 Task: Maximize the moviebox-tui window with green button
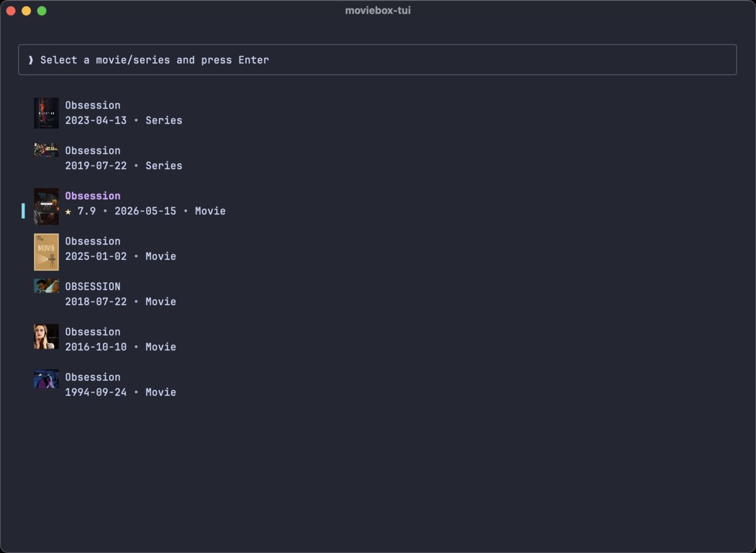click(x=42, y=11)
